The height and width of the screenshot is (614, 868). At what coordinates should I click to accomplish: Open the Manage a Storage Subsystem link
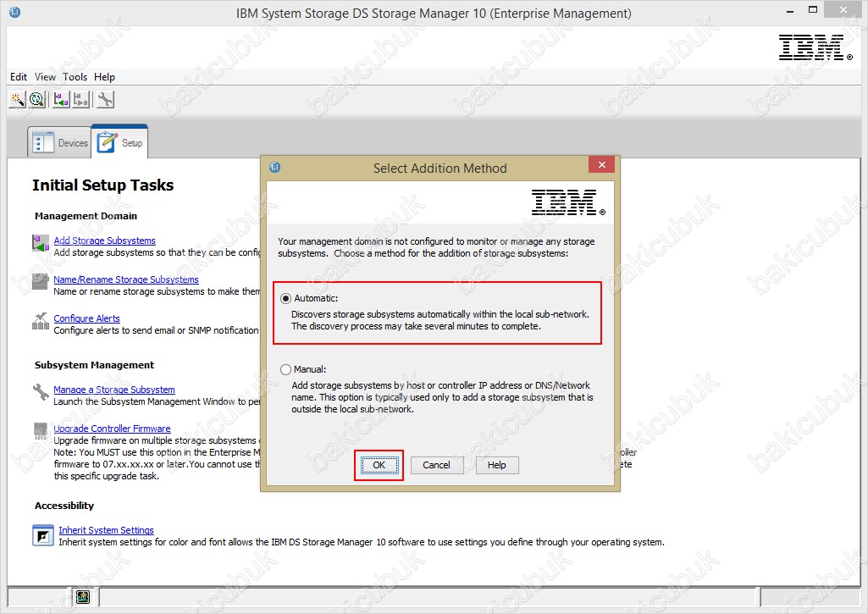(x=114, y=390)
